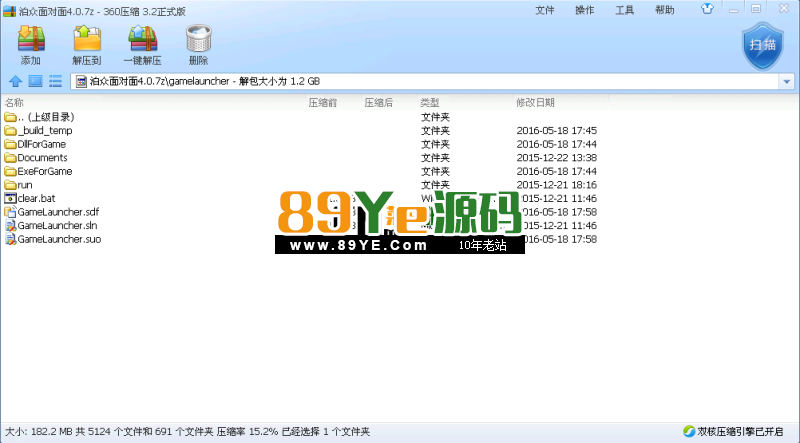Viewport: 800px width, 443px height.
Task: Select the _build_temp folder
Action: click(45, 131)
